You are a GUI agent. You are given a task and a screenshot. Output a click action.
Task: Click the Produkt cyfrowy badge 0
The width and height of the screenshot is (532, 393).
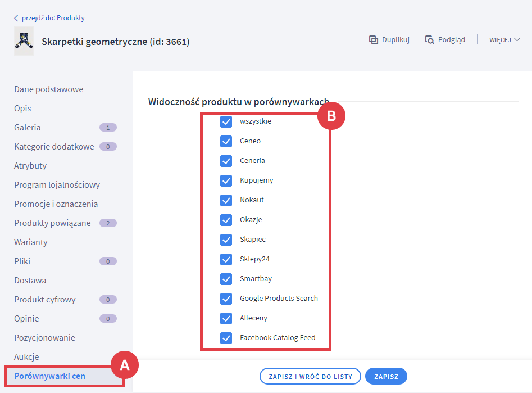(x=108, y=300)
